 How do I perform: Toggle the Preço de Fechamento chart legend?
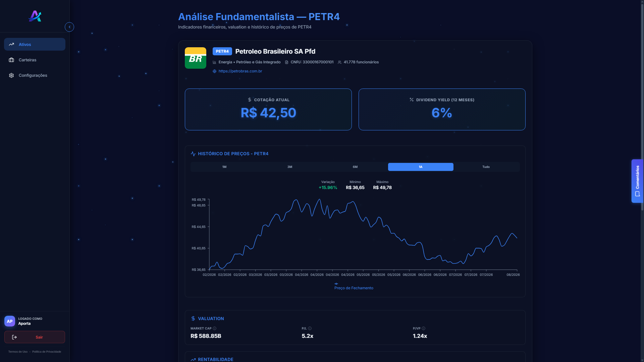point(354,286)
